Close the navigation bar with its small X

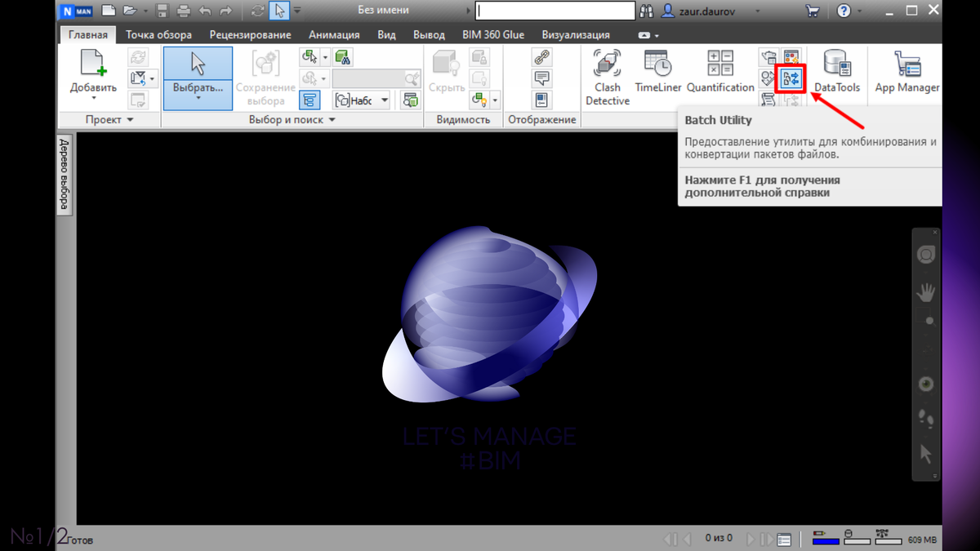pos(935,233)
